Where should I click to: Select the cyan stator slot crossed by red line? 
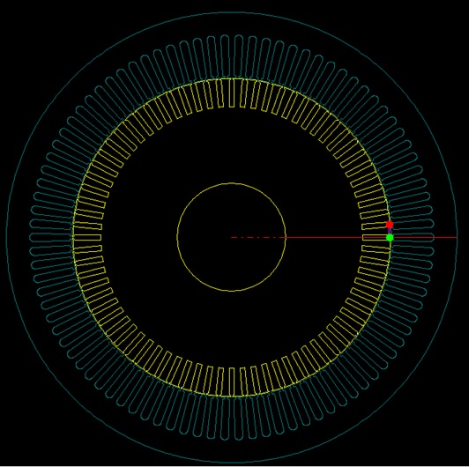click(413, 237)
